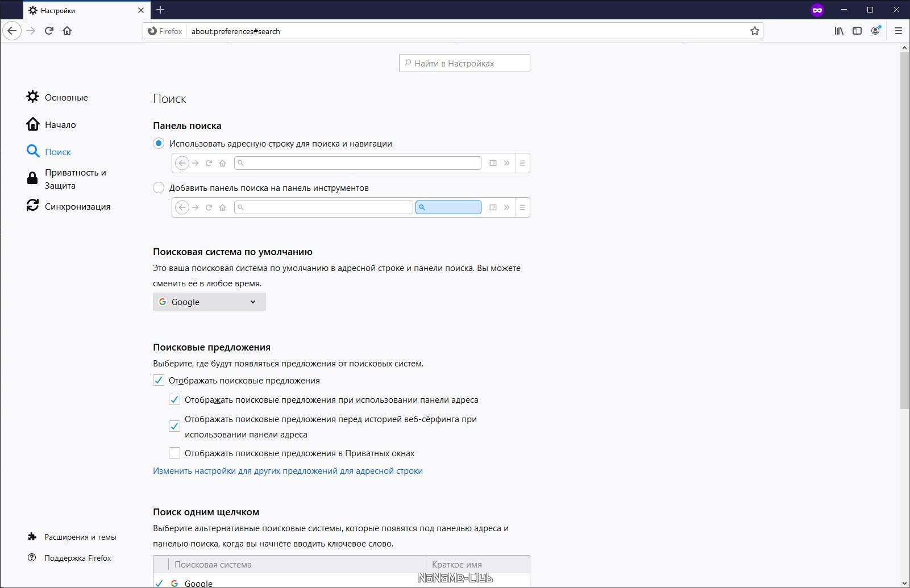Click the vertical scrollbar thumb
This screenshot has width=910, height=588.
pos(904,230)
